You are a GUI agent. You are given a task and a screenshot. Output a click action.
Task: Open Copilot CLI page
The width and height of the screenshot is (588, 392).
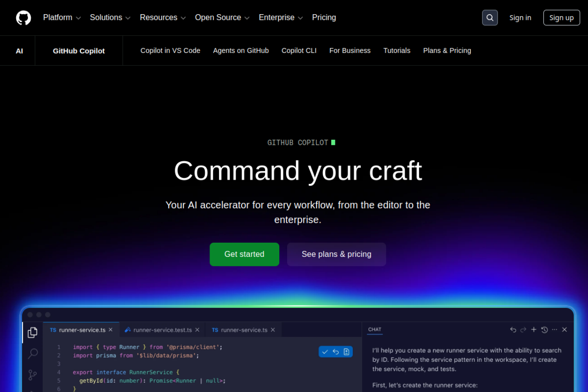click(x=299, y=51)
